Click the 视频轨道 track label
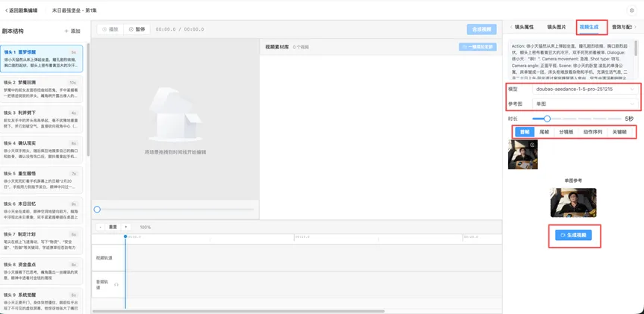Screen dimensions: 644x314 (104, 258)
